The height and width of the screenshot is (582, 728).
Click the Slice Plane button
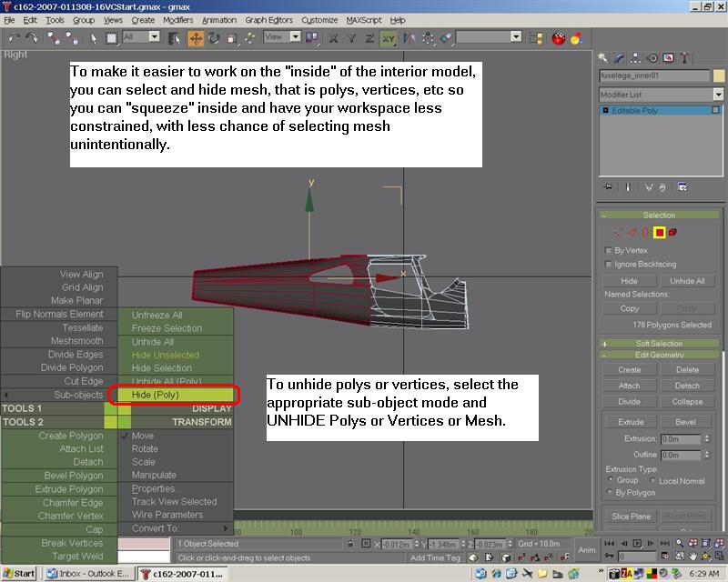point(631,517)
